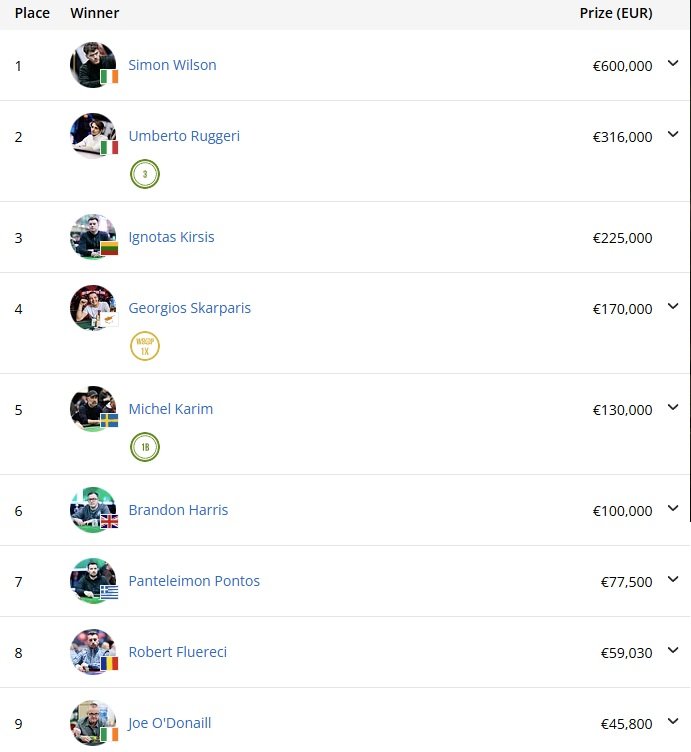This screenshot has height=752, width=691.
Task: Expand the first place €600,000 row
Action: click(673, 64)
